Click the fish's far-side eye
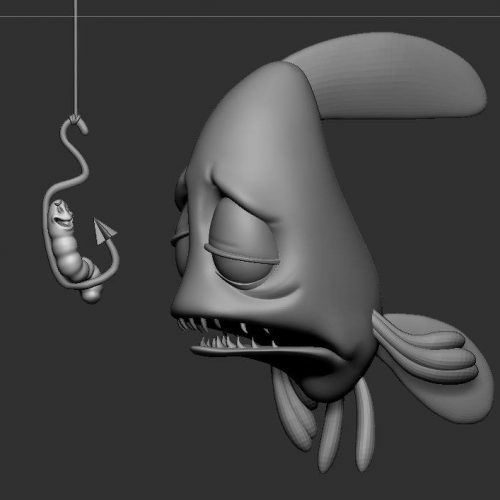Screen dimensions: 500x500 coord(179,240)
